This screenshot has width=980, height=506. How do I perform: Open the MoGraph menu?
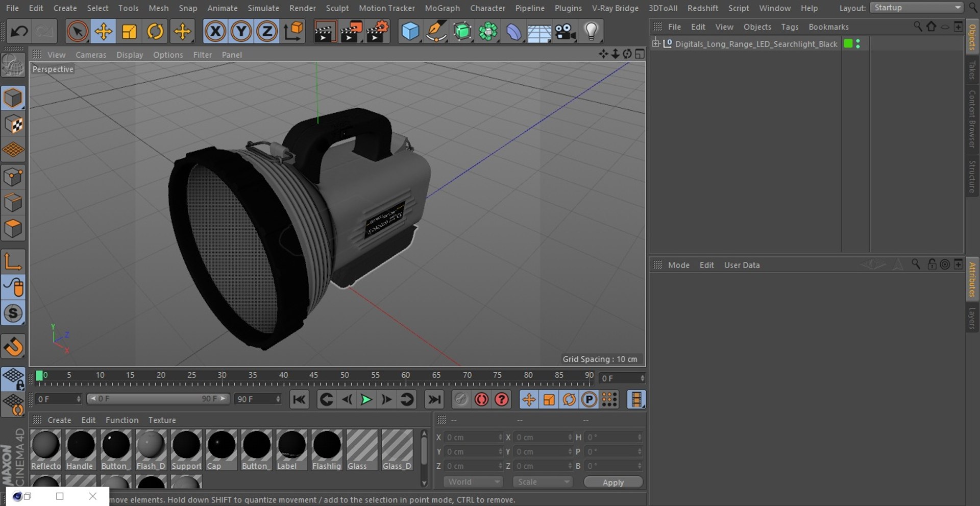pos(442,8)
